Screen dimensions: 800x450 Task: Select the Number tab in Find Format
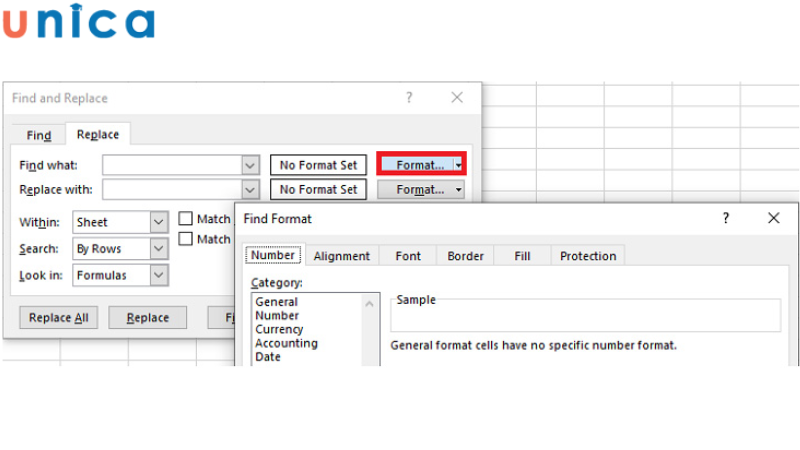[273, 255]
